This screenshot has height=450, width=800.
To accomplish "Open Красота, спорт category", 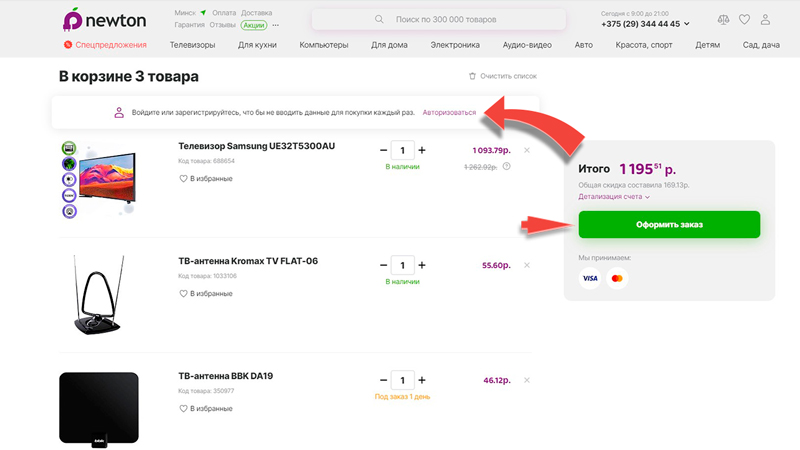I will coord(644,45).
